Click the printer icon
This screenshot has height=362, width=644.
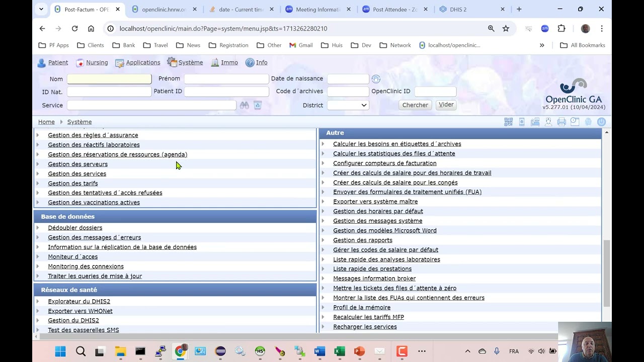click(x=561, y=122)
